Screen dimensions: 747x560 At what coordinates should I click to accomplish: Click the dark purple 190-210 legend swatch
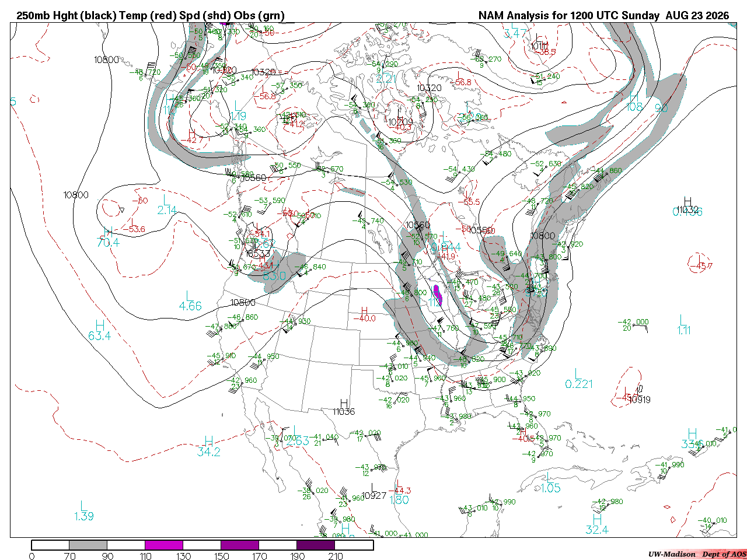[x=316, y=545]
